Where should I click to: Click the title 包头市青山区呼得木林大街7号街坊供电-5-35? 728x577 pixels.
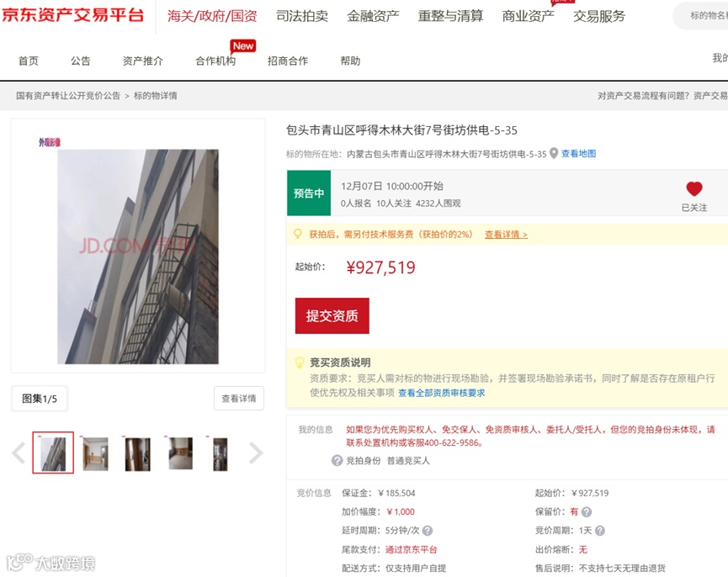tap(401, 130)
